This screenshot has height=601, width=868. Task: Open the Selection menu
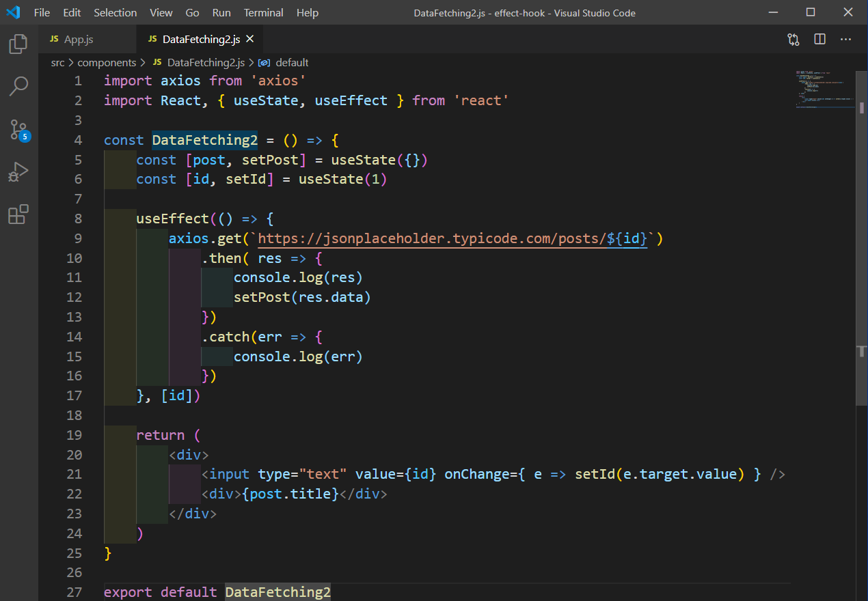116,12
